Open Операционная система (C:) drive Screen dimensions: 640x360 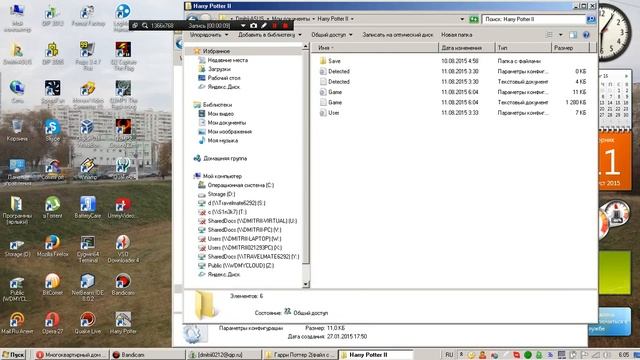click(x=240, y=185)
